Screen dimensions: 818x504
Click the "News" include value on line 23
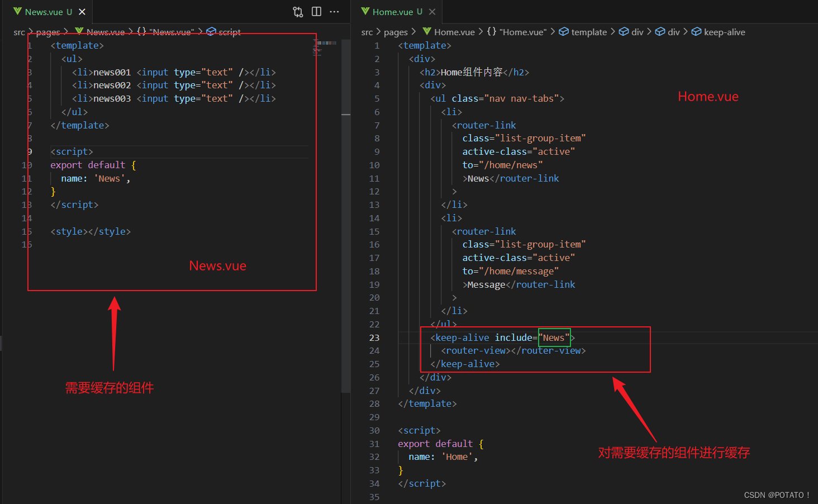click(x=554, y=337)
